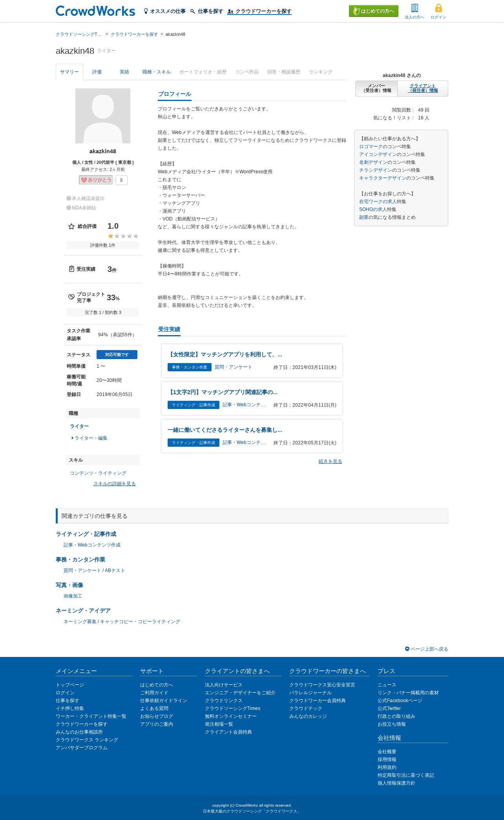Click the CrowdWorks logo
The width and height of the screenshot is (504, 820).
pyautogui.click(x=95, y=11)
